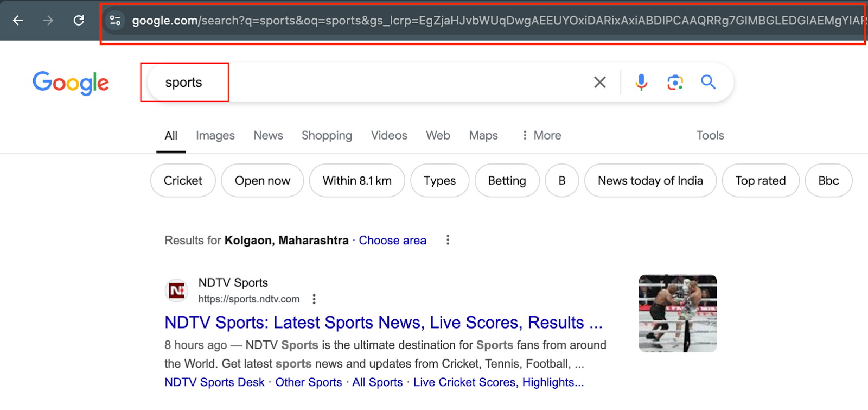Screen dimensions: 868x410
Task: Switch to the News tab
Action: pyautogui.click(x=268, y=135)
